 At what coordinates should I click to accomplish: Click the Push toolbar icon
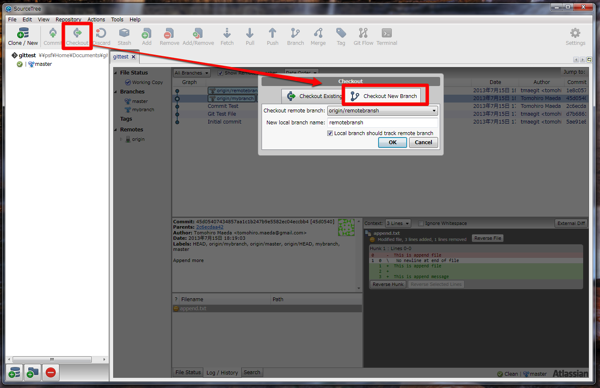(272, 36)
